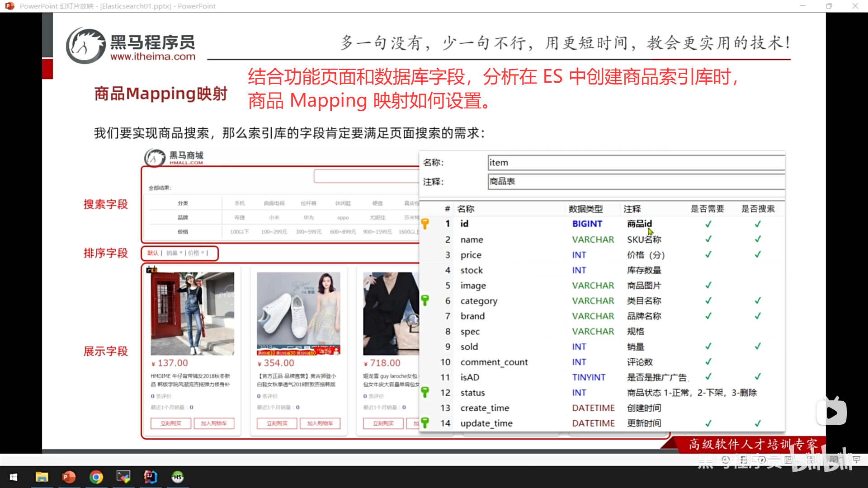
Task: Toggle 是否需要 checkmark in the image row
Action: pos(708,286)
